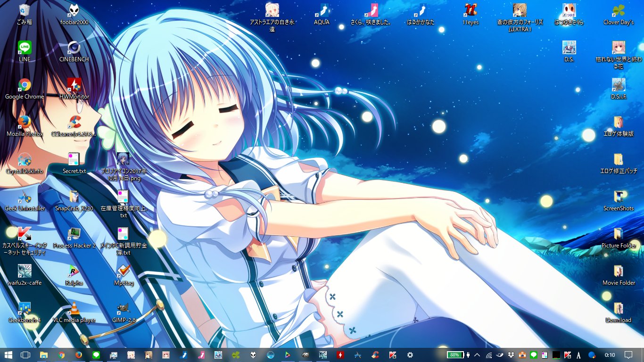Select the D.S. desktop shortcut
The width and height of the screenshot is (644, 362).
pyautogui.click(x=569, y=51)
